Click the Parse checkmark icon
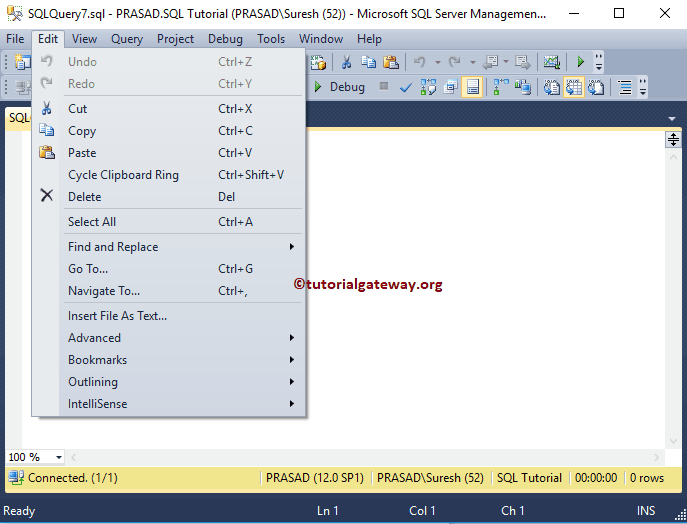 pos(406,87)
